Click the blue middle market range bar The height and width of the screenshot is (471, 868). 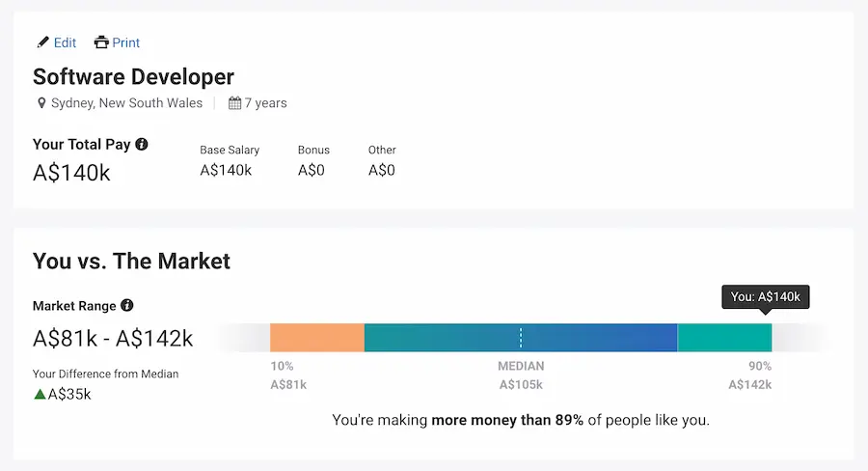coord(521,338)
